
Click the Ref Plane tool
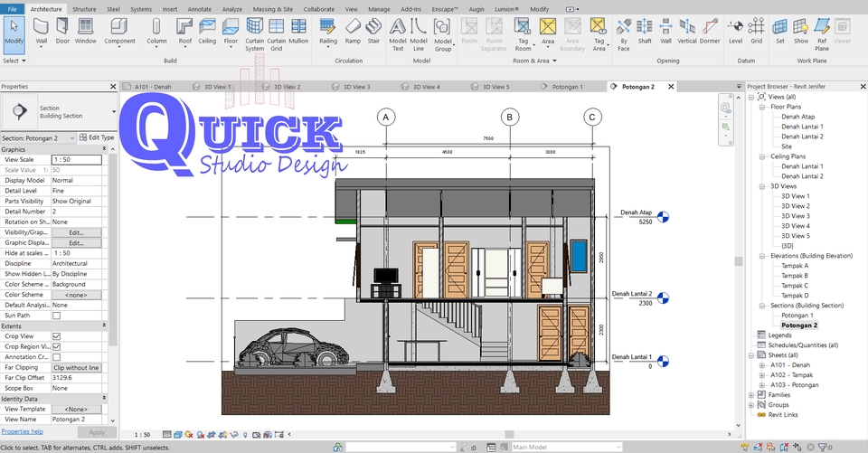click(822, 34)
